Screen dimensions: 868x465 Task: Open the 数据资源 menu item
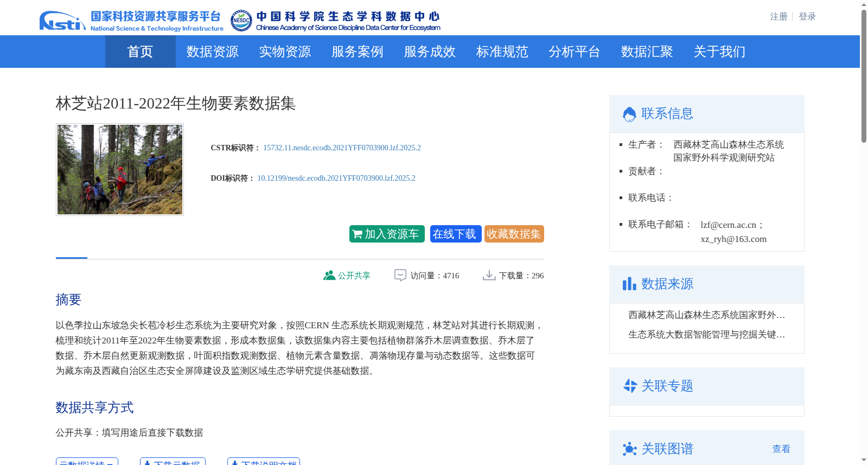pos(212,52)
